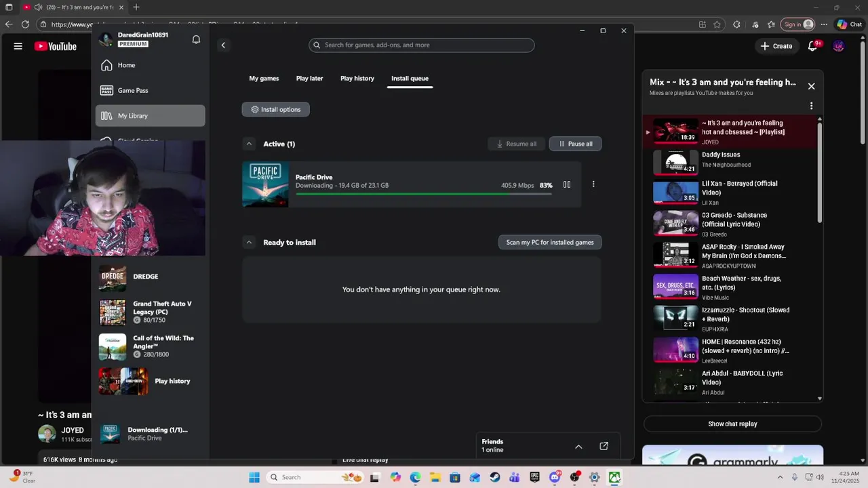The width and height of the screenshot is (868, 488).
Task: Click the Xbox app taskbar icon
Action: pos(614,477)
